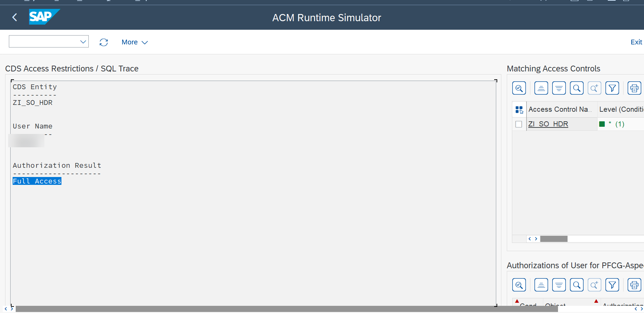Click the Details icon in Matching Access Controls toolbar
Image resolution: width=644 pixels, height=313 pixels.
click(x=519, y=89)
